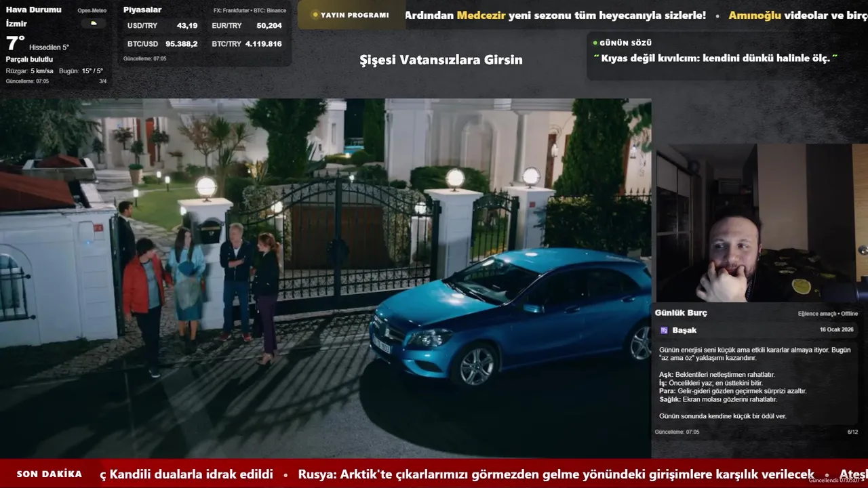Click the Parçalı bulutlu condition text
The height and width of the screenshot is (488, 868).
[29, 60]
